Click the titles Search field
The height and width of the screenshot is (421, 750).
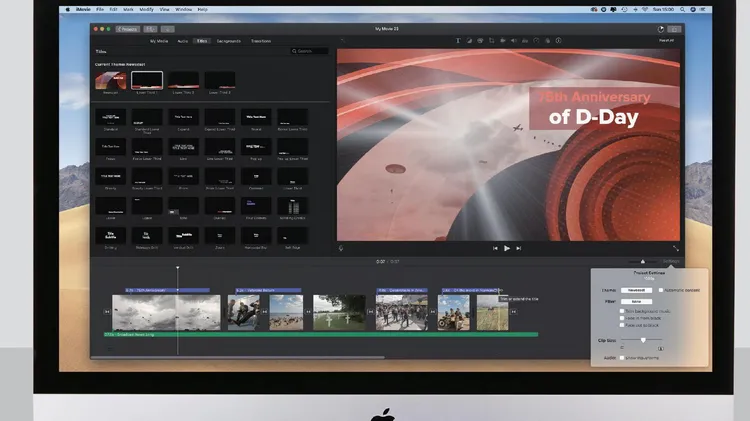309,51
